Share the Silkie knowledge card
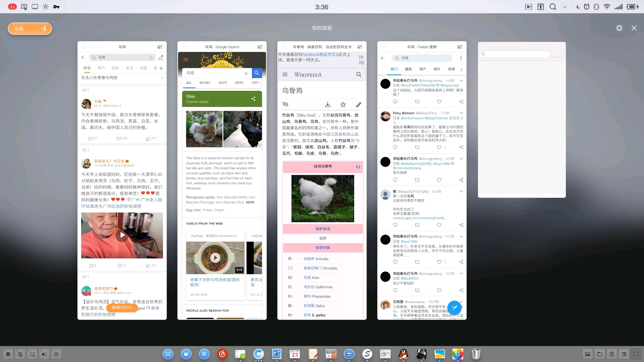 pos(254,99)
